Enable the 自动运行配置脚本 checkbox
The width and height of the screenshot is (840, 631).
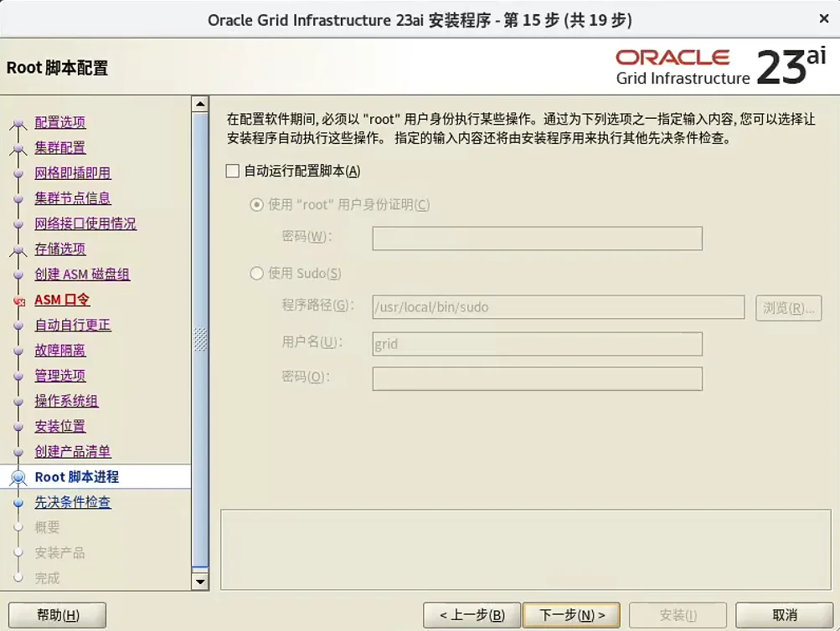tap(230, 171)
